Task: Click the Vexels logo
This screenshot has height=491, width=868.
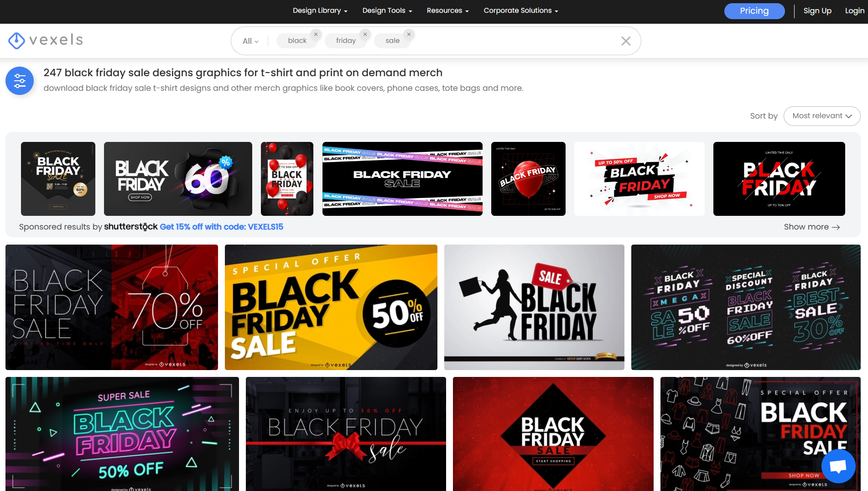Action: [x=46, y=40]
